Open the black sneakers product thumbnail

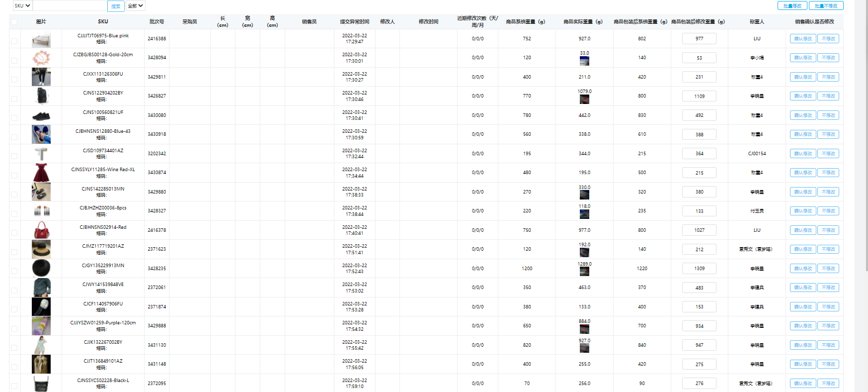click(x=41, y=115)
